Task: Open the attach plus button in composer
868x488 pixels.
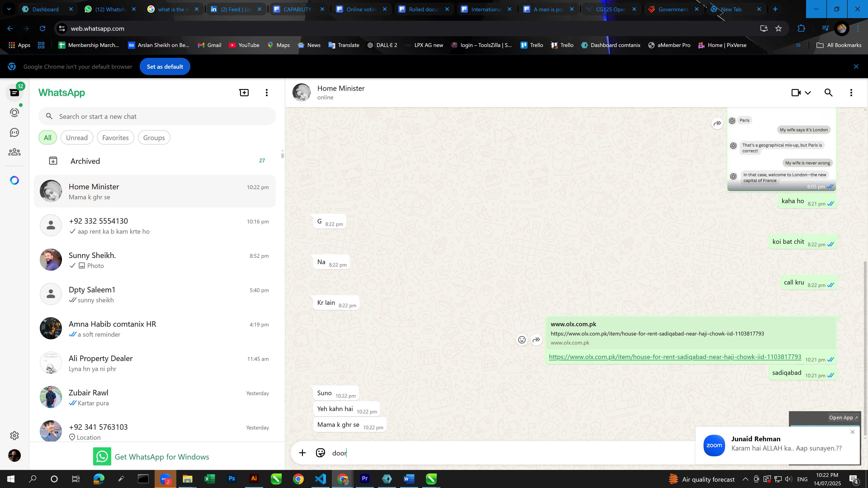Action: click(302, 453)
